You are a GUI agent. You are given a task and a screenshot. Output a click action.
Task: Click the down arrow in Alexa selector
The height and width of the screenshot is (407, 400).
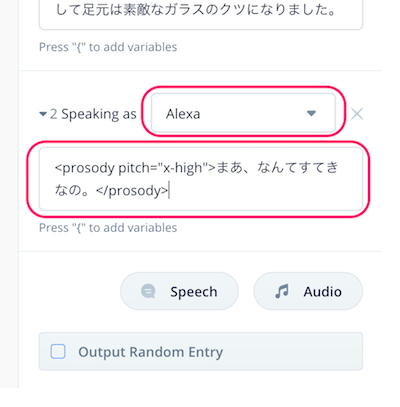pos(311,113)
